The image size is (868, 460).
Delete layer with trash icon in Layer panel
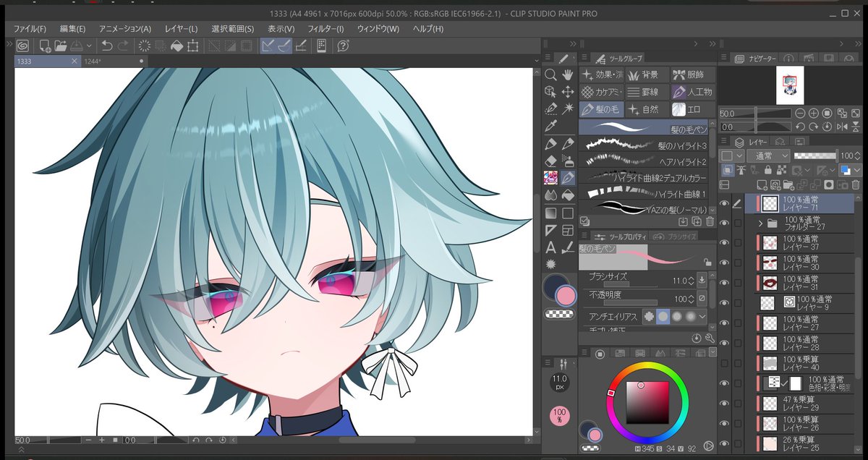[856, 184]
